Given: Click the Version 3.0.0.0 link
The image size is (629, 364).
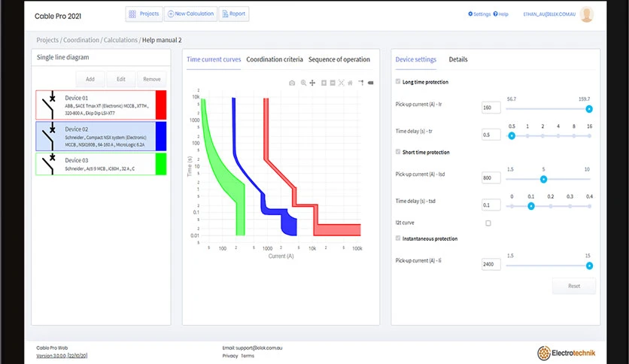Looking at the screenshot, I should pos(62,356).
